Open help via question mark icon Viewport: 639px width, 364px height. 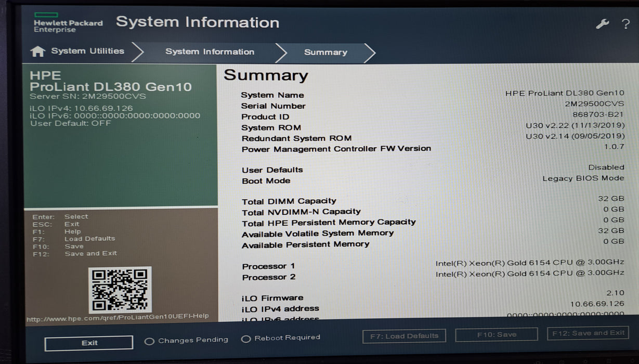pyautogui.click(x=625, y=24)
